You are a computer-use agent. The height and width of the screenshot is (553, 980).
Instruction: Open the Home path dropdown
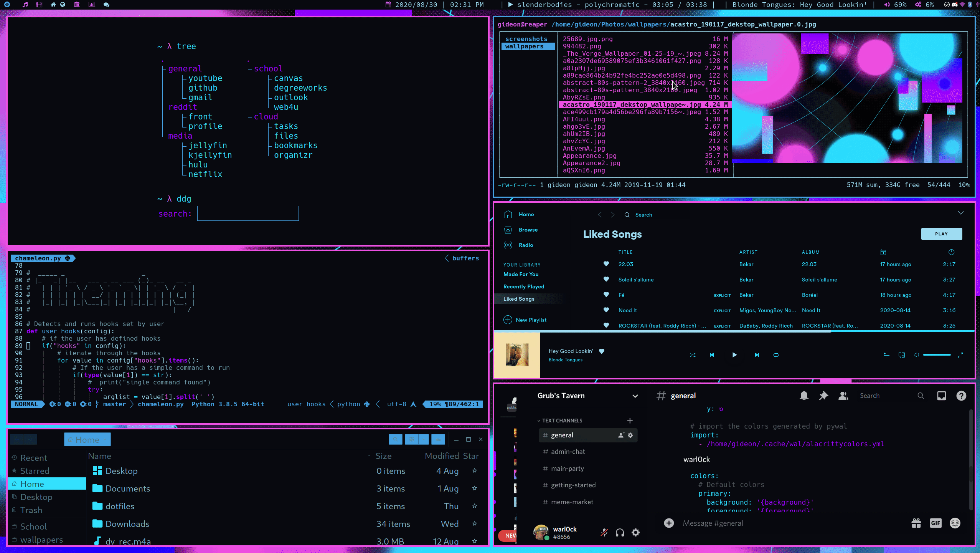point(105,440)
